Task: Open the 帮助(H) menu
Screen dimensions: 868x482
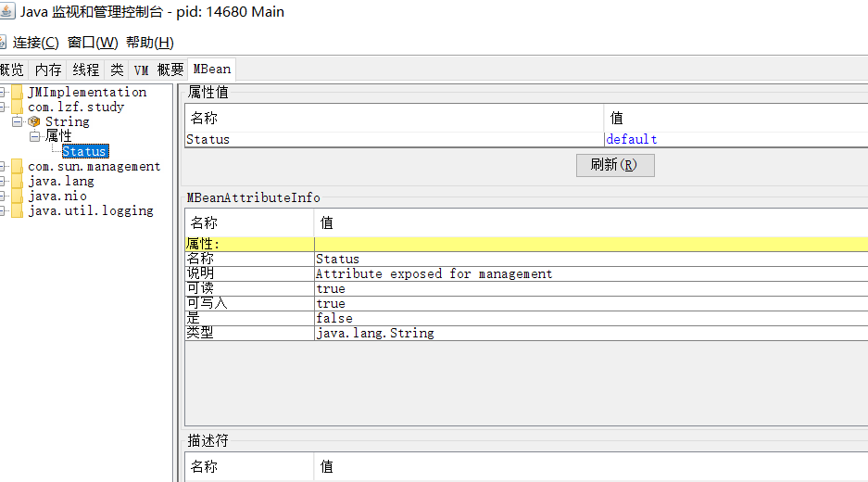Action: pyautogui.click(x=150, y=43)
